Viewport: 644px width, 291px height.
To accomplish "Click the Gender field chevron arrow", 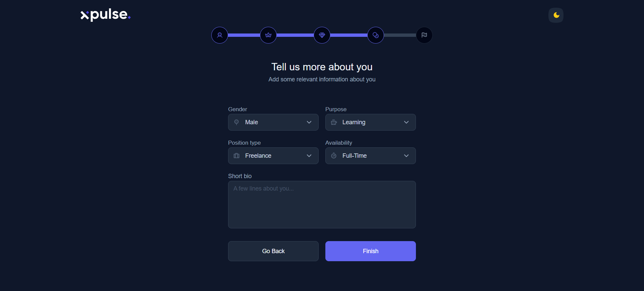I will (309, 122).
